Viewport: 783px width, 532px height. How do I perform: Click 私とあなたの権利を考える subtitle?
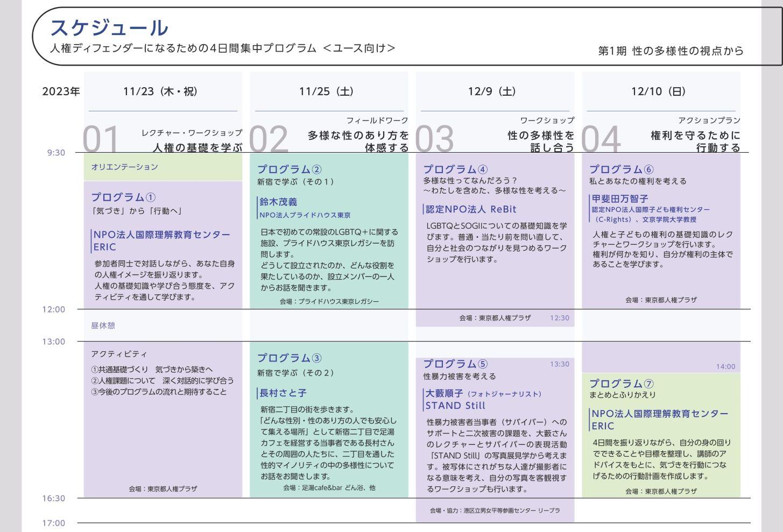(x=638, y=181)
